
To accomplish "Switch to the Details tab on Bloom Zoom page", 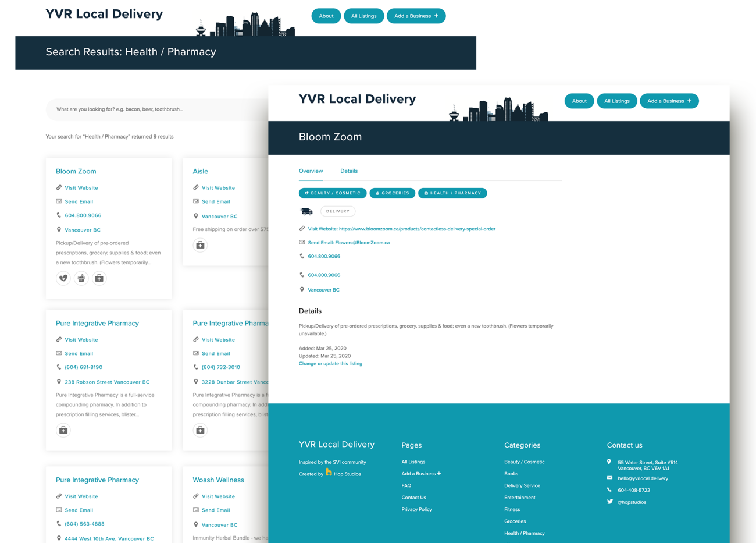I will [349, 171].
